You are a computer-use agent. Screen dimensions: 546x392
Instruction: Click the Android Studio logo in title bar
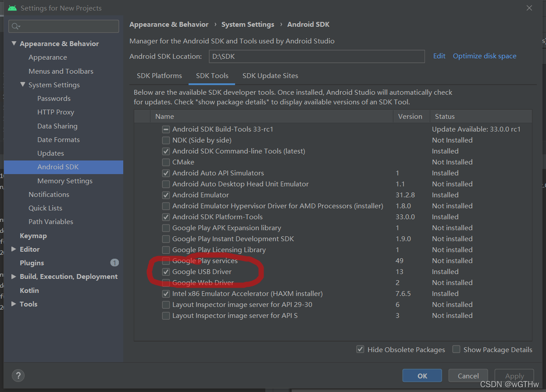tap(12, 8)
